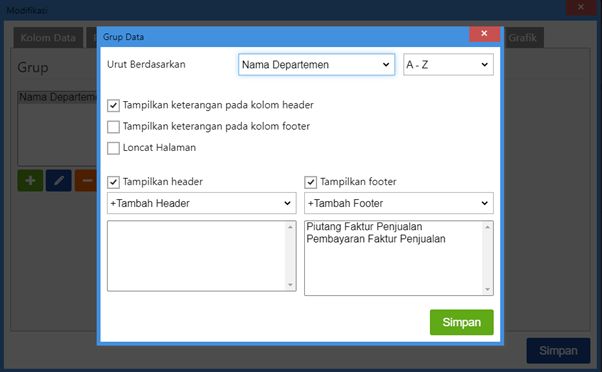Uncheck Tampilkan keterangan pada kolom header
602x372 pixels.
(113, 105)
